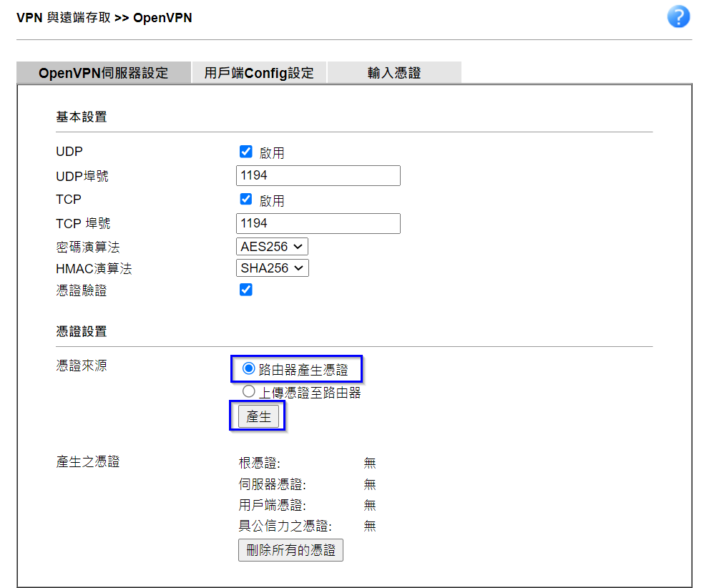The image size is (709, 588).
Task: Expand the 密碼演算法 AES256 dropdown
Action: point(272,247)
